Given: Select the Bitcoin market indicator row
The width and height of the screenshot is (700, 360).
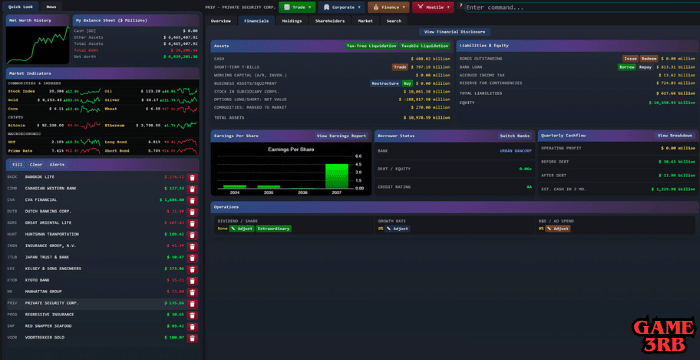Looking at the screenshot, I should [54, 126].
